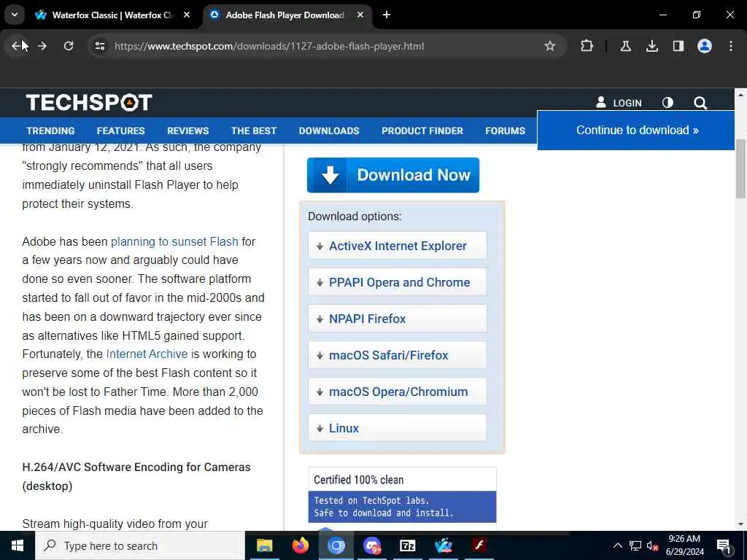
Task: Open the TRENDING menu
Action: 50,131
